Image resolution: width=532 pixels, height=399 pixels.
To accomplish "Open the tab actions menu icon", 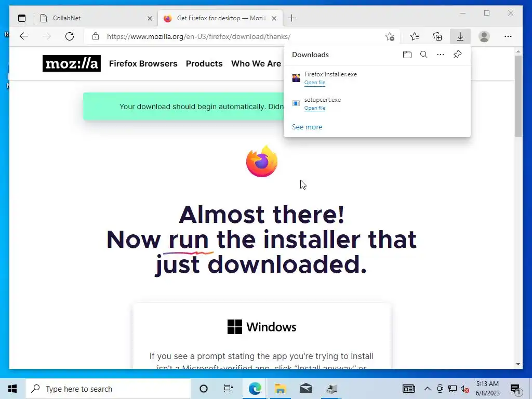I will click(22, 18).
